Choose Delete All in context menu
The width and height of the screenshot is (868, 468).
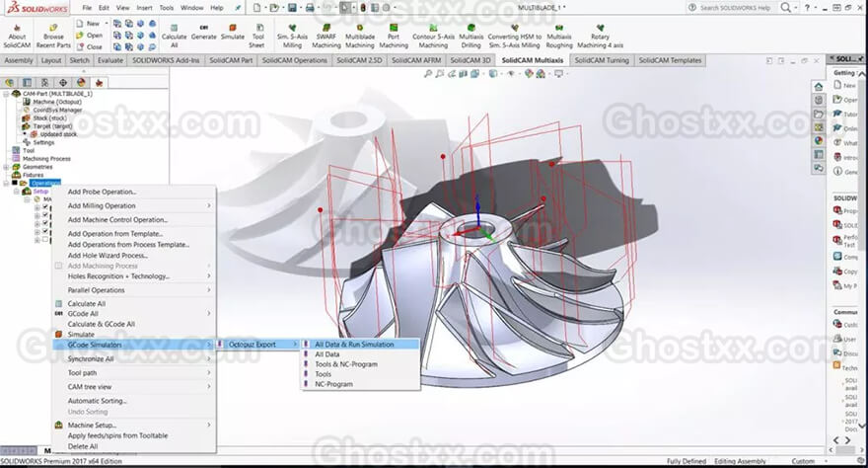tap(133, 446)
